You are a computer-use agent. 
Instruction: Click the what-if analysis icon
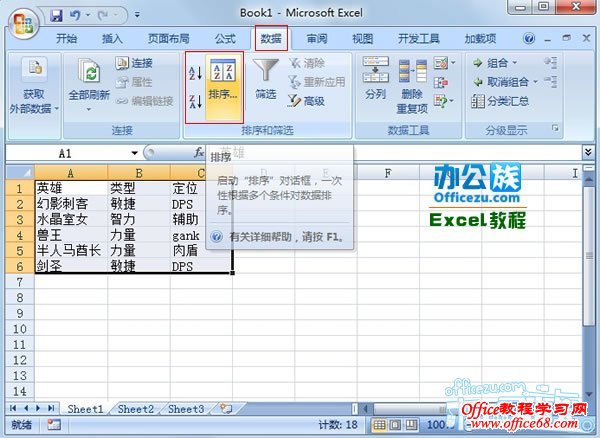click(440, 101)
